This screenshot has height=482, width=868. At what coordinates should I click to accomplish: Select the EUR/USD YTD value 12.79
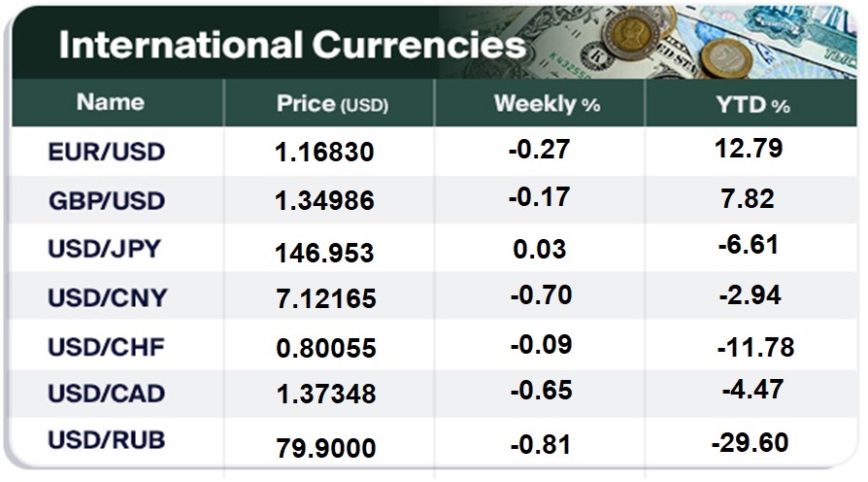pos(748,150)
